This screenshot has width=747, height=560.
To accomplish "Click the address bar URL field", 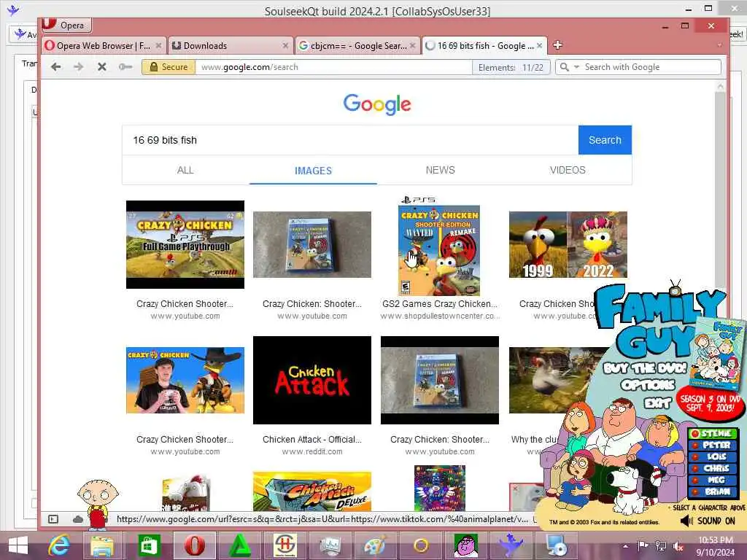I will 333,67.
